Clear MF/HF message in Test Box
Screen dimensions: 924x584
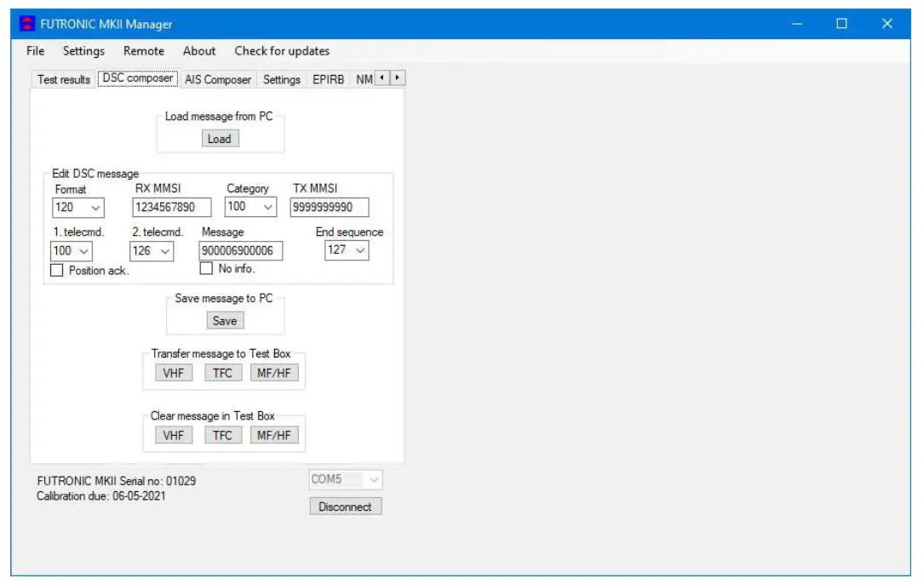pyautogui.click(x=274, y=436)
